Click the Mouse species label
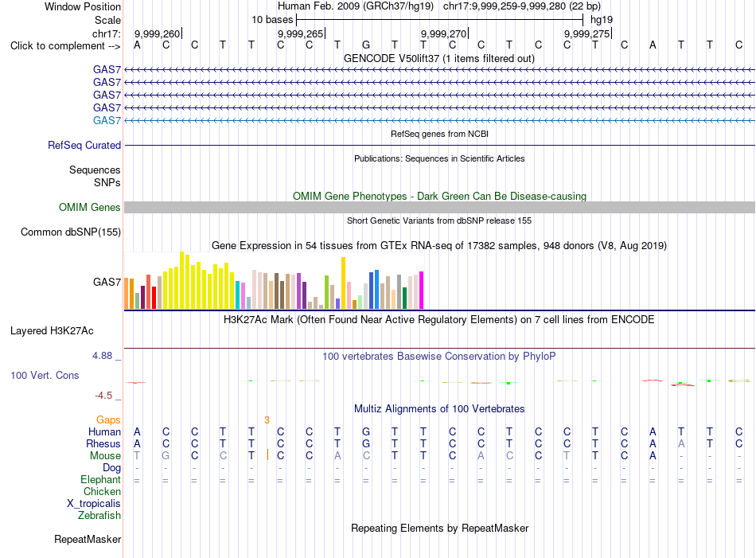The height and width of the screenshot is (558, 756). [105, 456]
